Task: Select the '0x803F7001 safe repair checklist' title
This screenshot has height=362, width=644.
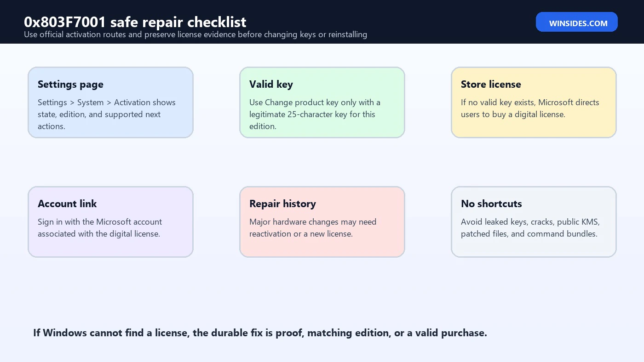Action: (x=135, y=22)
